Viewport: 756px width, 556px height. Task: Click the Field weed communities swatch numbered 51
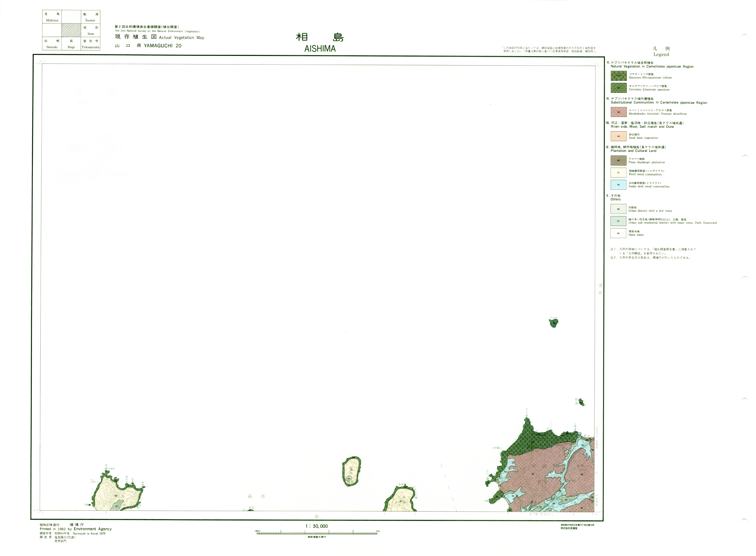click(x=619, y=173)
